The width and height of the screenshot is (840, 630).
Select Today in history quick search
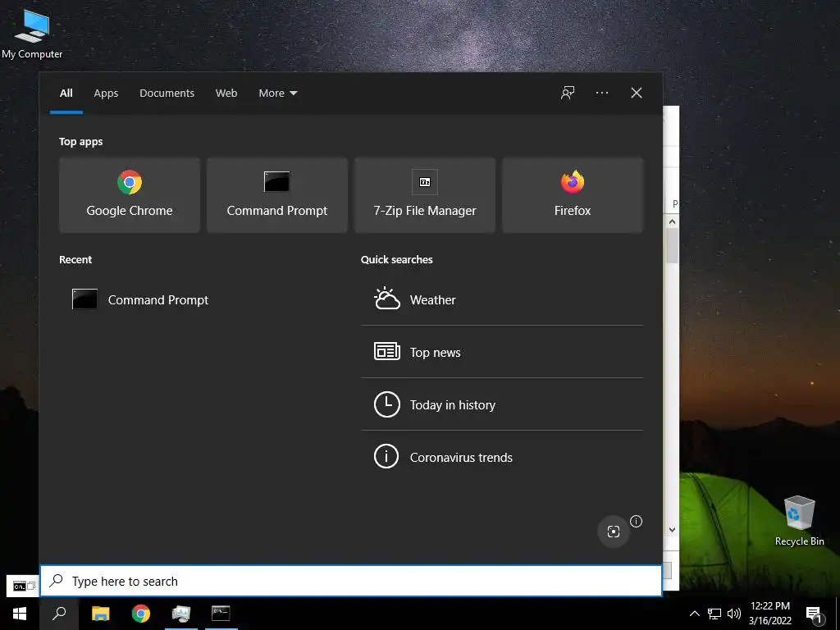pyautogui.click(x=502, y=404)
